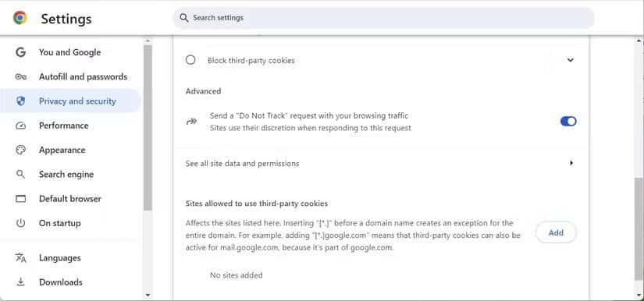Open the Default browser settings section
644x301 pixels.
(70, 199)
